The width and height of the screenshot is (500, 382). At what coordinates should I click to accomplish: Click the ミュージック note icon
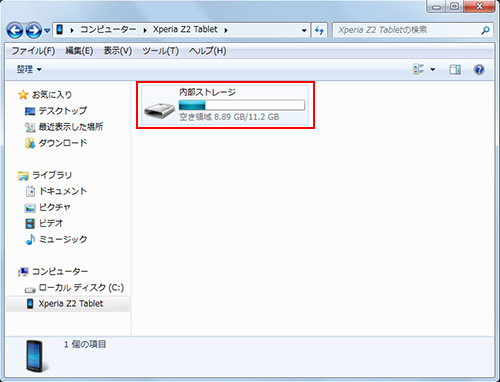tap(30, 239)
